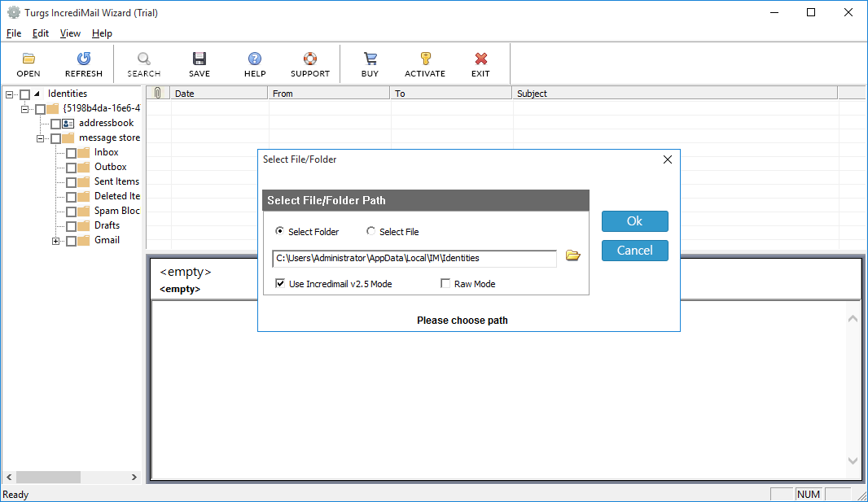
Task: Click the Support lifebuoy icon
Action: coord(310,59)
